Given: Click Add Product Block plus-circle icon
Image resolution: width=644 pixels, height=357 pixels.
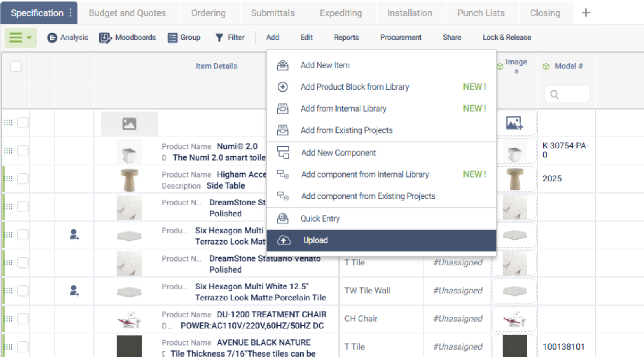Looking at the screenshot, I should click(283, 87).
